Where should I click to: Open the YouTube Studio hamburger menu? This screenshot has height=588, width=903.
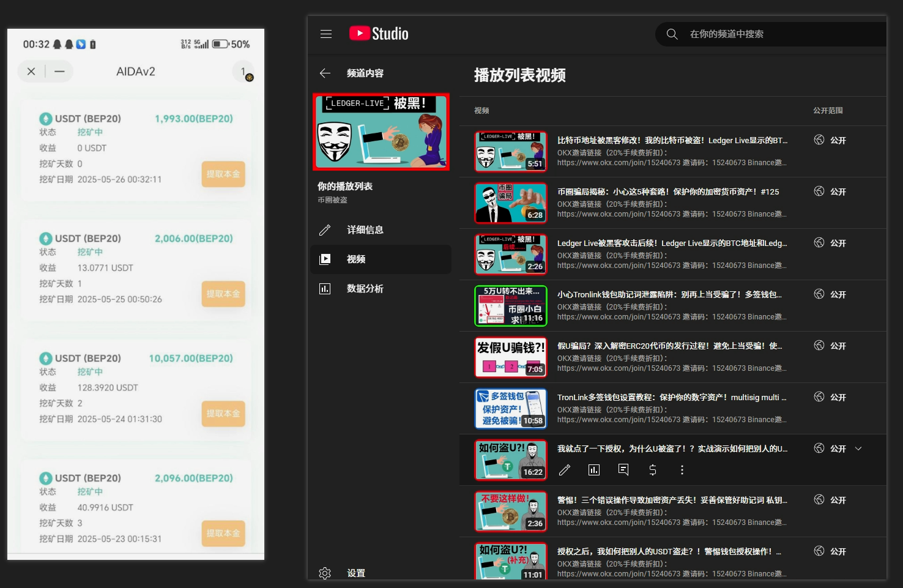pyautogui.click(x=326, y=34)
